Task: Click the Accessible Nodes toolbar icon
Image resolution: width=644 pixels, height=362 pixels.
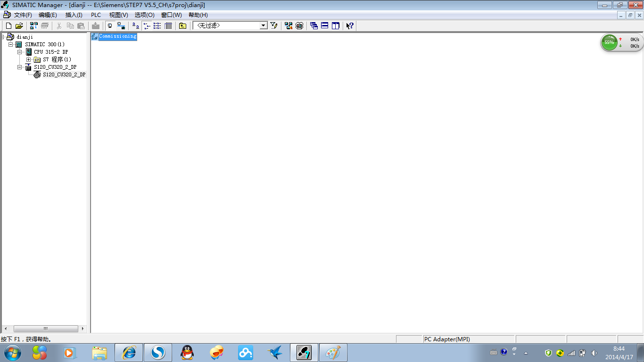Action: coord(34,26)
